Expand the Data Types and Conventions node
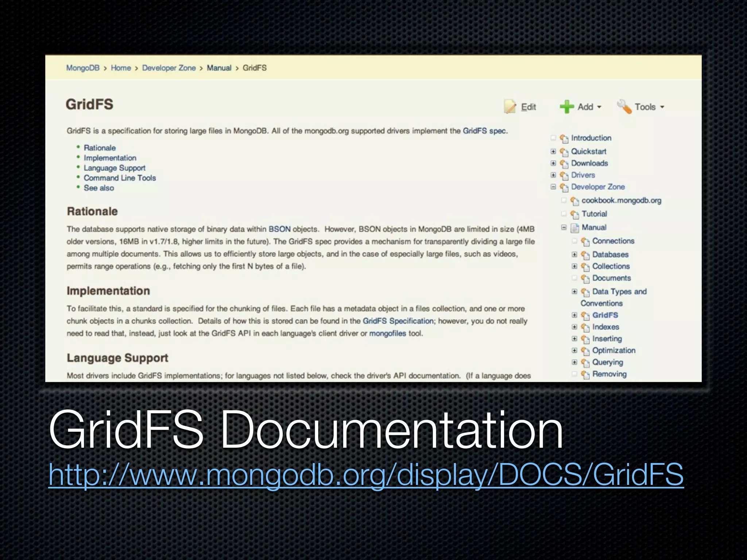Image resolution: width=747 pixels, height=560 pixels. [x=574, y=291]
